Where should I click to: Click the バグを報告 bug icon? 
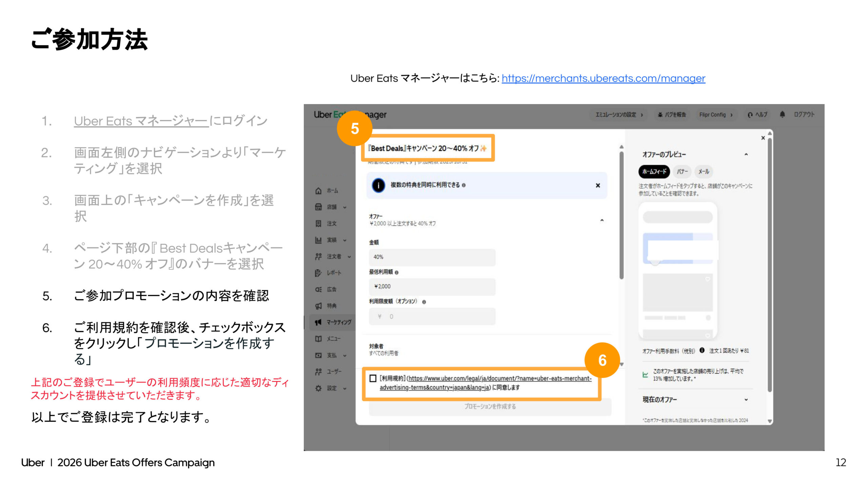pyautogui.click(x=660, y=115)
